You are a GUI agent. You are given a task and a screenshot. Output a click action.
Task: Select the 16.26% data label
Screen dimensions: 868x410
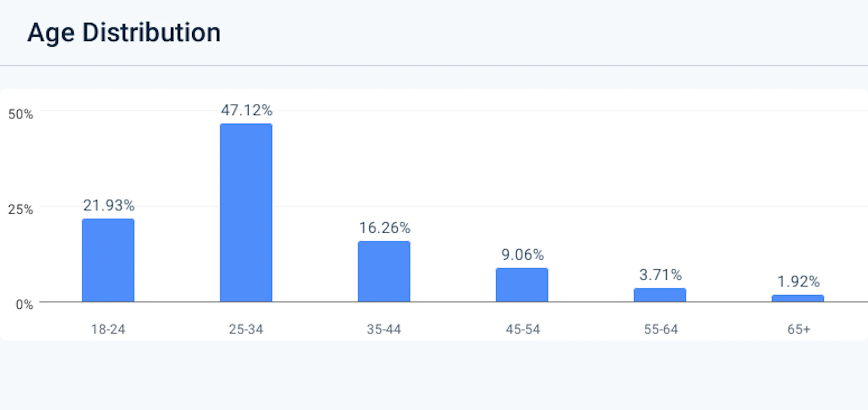point(384,228)
